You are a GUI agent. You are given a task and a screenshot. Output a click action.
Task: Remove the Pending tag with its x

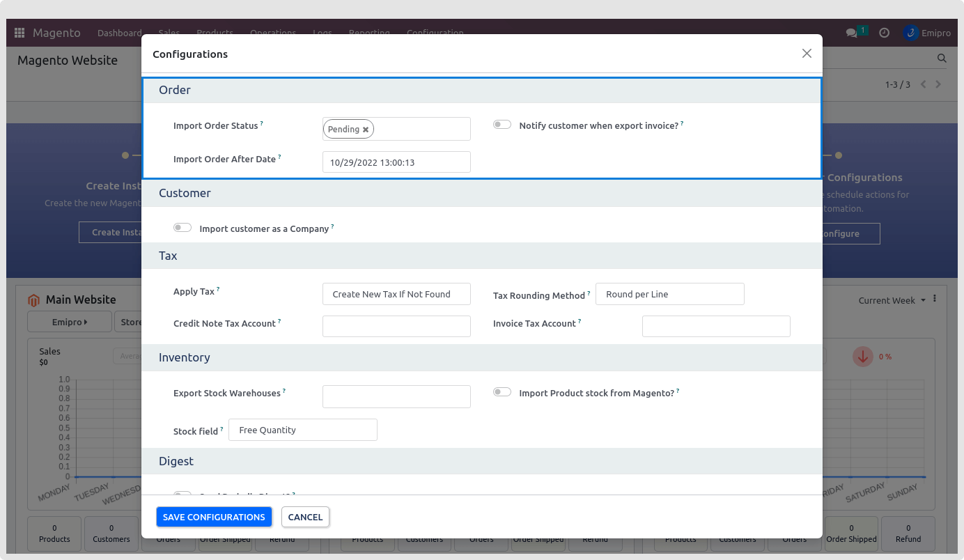coord(366,130)
